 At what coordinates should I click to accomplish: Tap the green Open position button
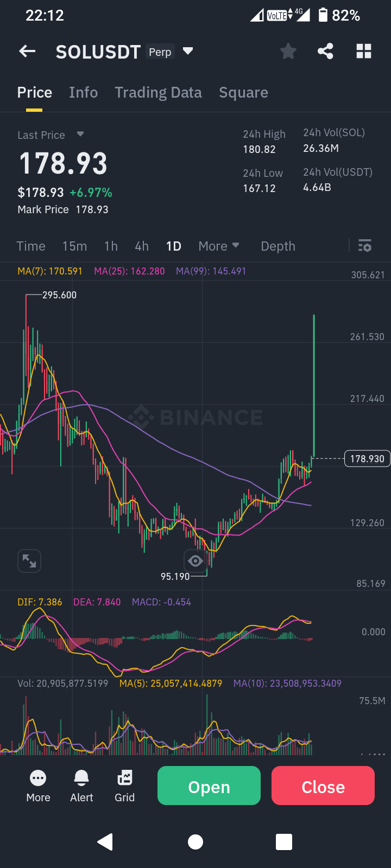[209, 786]
